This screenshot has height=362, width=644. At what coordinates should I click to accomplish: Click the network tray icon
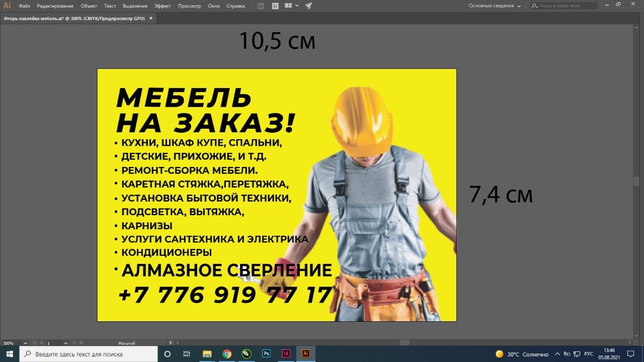578,354
